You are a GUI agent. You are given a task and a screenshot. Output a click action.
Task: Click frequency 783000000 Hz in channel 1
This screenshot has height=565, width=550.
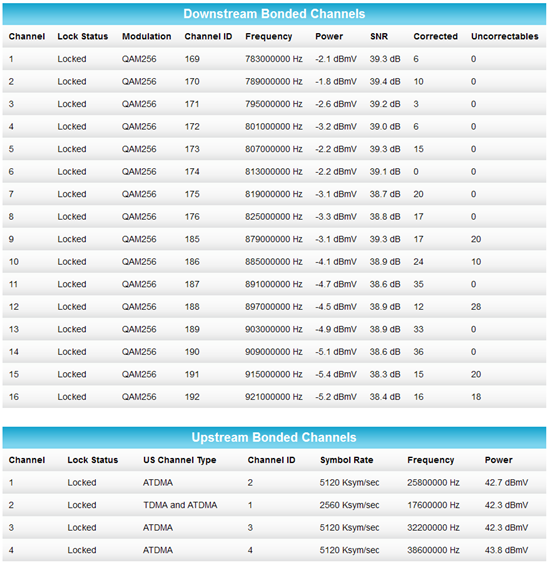point(274,59)
